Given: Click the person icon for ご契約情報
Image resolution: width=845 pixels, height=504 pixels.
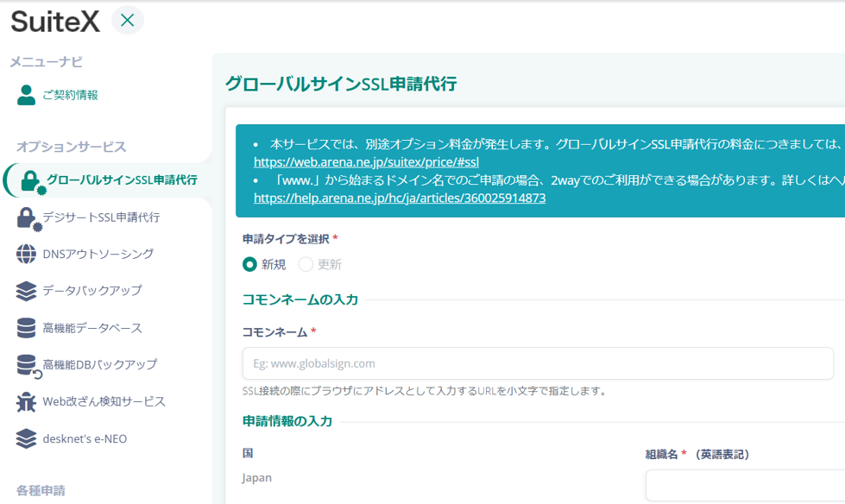Looking at the screenshot, I should [x=26, y=95].
